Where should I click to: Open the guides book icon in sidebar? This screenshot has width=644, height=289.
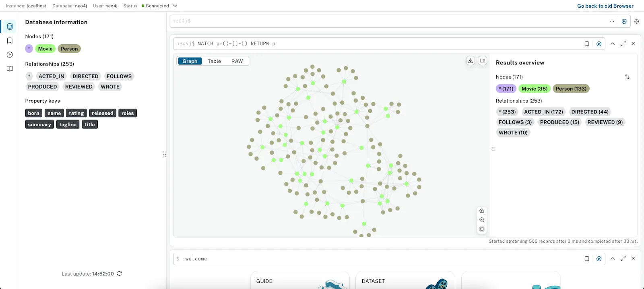tap(10, 69)
